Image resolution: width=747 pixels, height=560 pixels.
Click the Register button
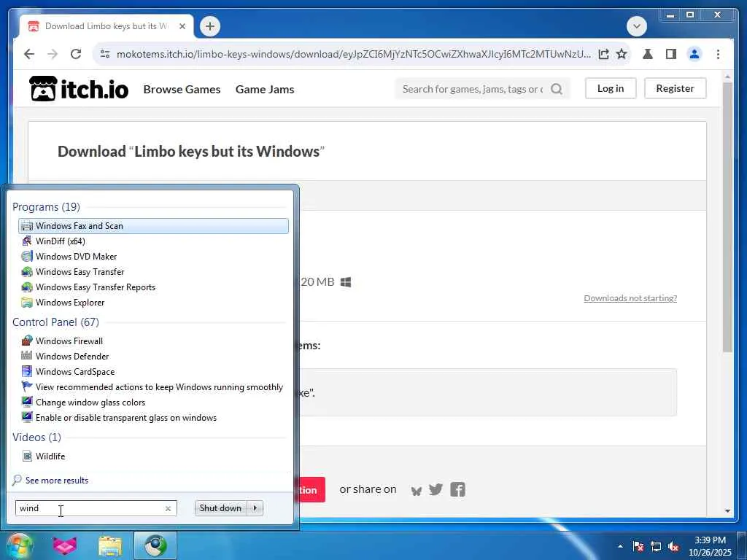tap(675, 88)
